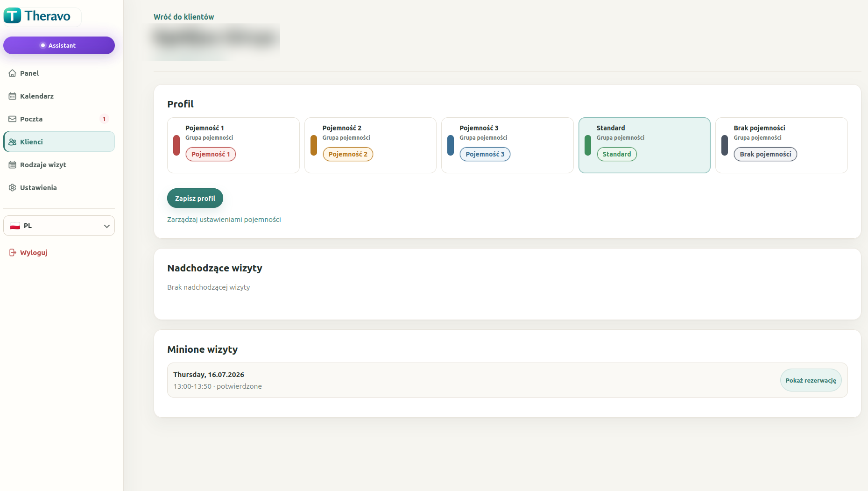Screen dimensions: 868x491
Task: Select the Brak pojemności profile card
Action: pos(782,145)
